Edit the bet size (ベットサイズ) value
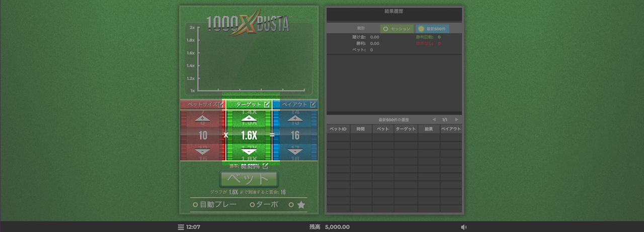 pyautogui.click(x=221, y=104)
